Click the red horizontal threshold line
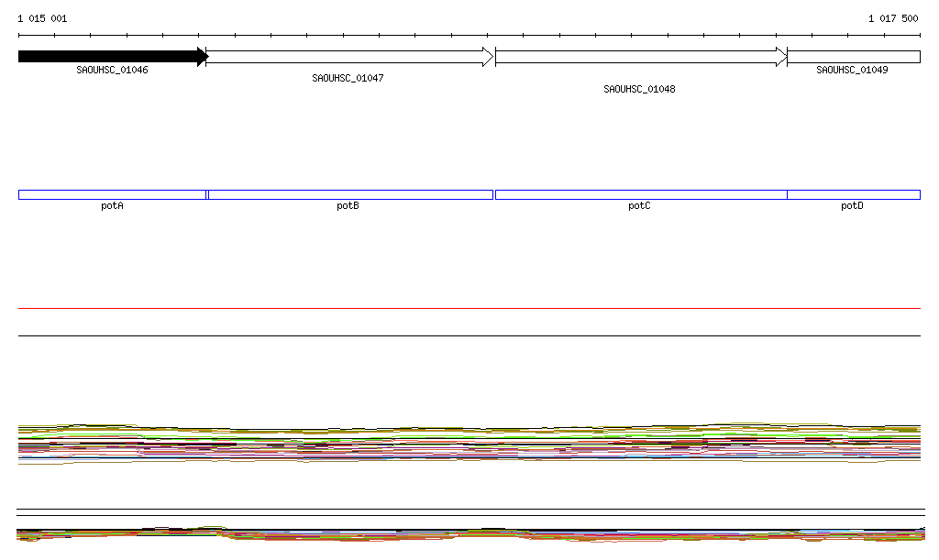Viewport: 939px width, 560px height. coord(469,309)
